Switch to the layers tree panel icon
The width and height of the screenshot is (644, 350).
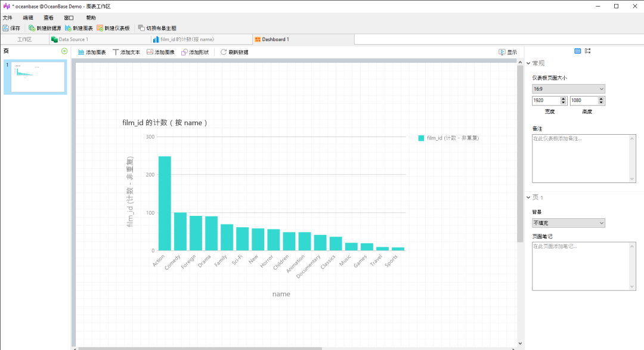pos(588,51)
